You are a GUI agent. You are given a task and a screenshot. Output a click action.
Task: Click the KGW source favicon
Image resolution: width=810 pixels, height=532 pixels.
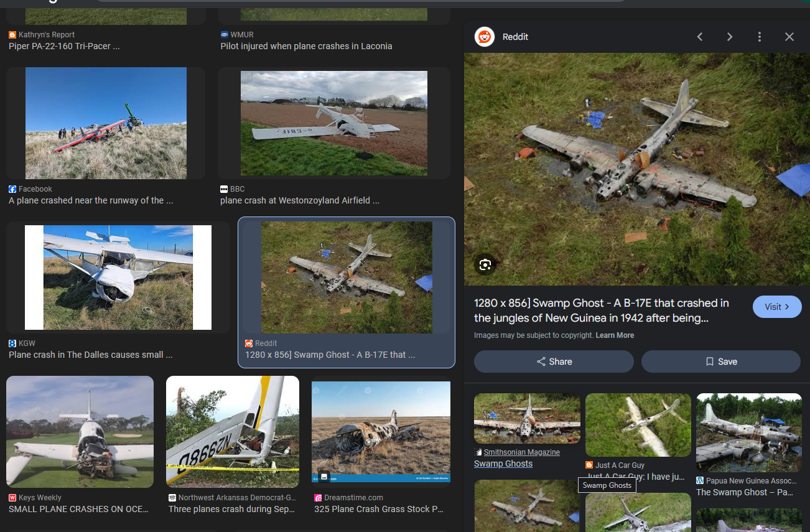(12, 343)
